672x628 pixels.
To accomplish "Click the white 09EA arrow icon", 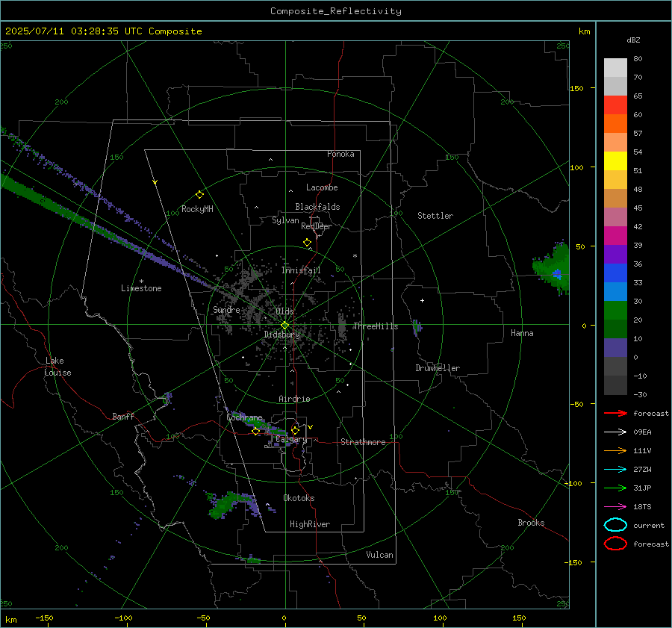I will point(615,432).
